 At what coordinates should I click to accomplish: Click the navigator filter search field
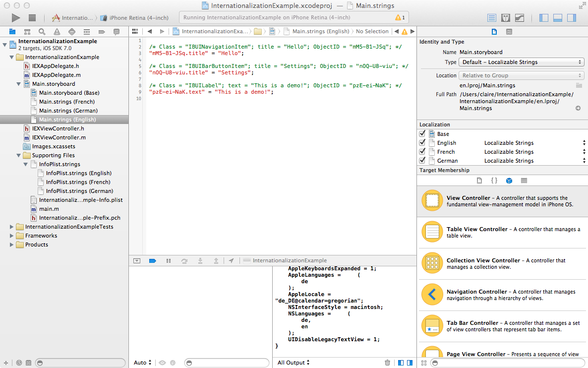pyautogui.click(x=80, y=363)
